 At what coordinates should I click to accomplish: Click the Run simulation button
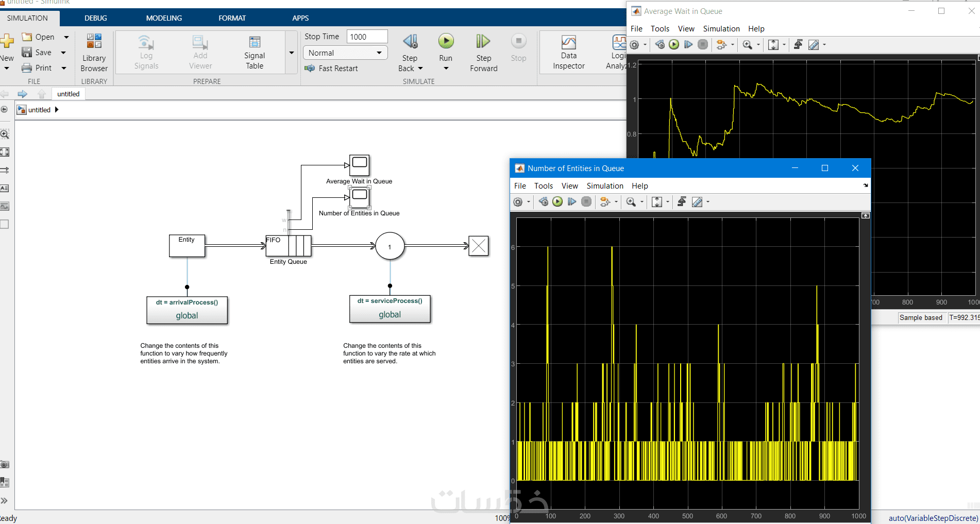(446, 42)
